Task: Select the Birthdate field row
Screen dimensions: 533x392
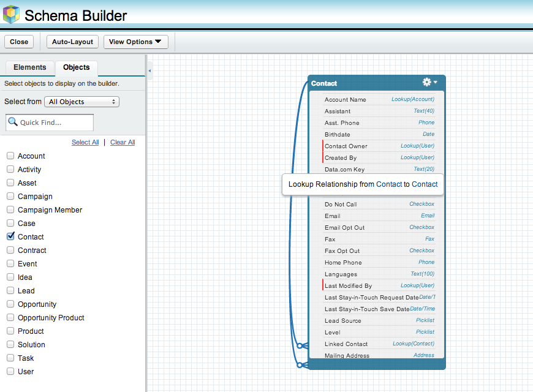Action: 379,134
